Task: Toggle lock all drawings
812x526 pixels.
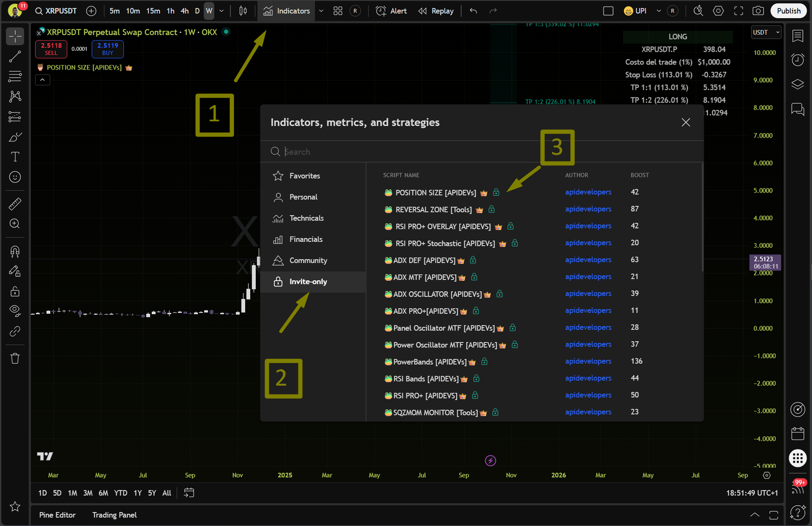Action: 15,291
